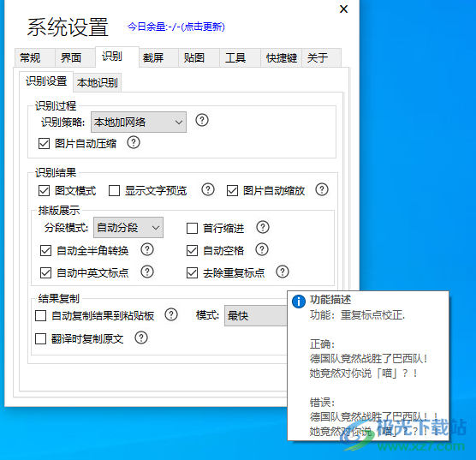This screenshot has height=460, width=476.
Task: Open 模式 dropdown showing 最快
Action: [256, 316]
